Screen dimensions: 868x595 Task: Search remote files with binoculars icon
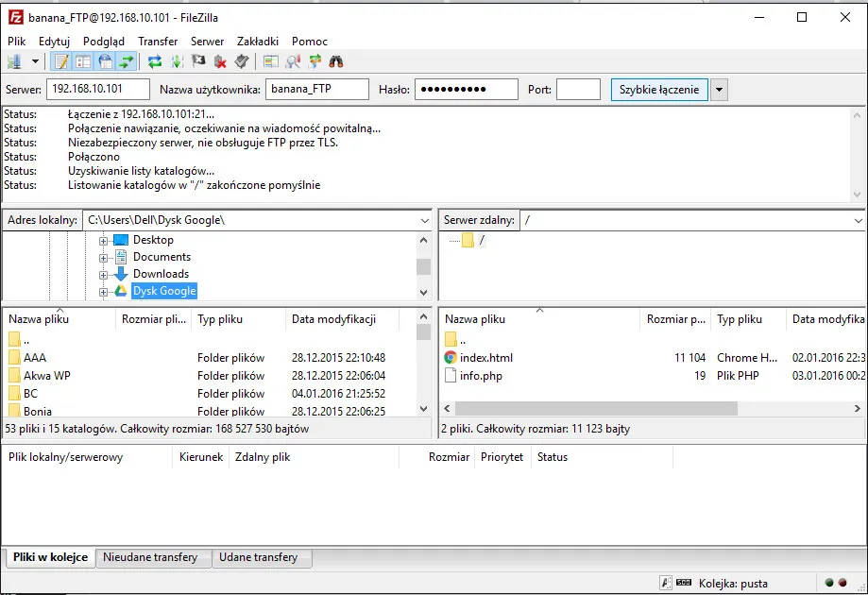(x=336, y=61)
